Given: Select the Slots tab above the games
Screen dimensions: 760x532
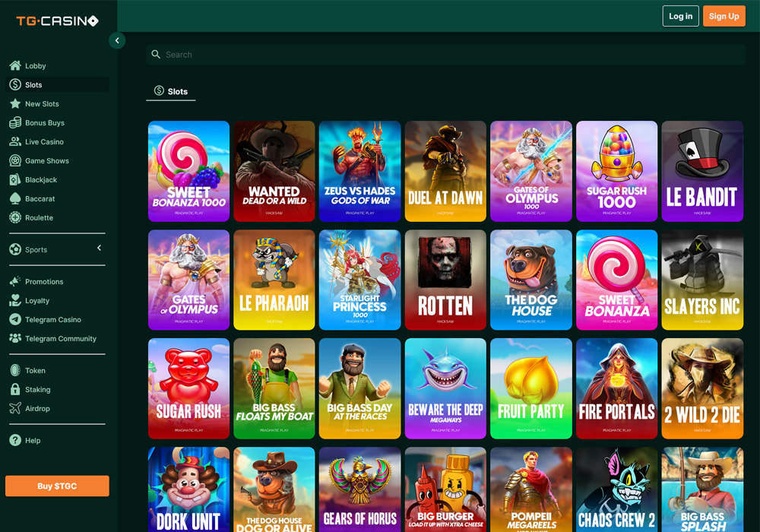Looking at the screenshot, I should [x=170, y=91].
